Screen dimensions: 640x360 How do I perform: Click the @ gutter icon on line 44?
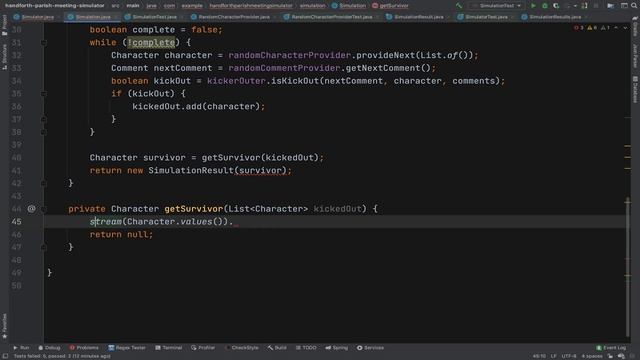click(x=31, y=209)
